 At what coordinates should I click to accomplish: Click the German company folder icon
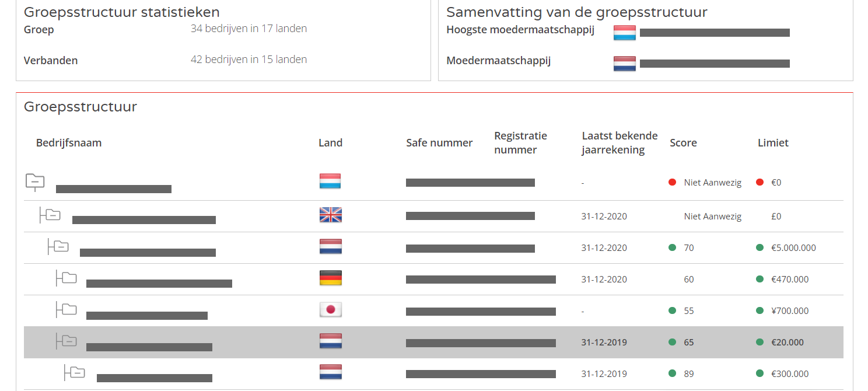68,278
